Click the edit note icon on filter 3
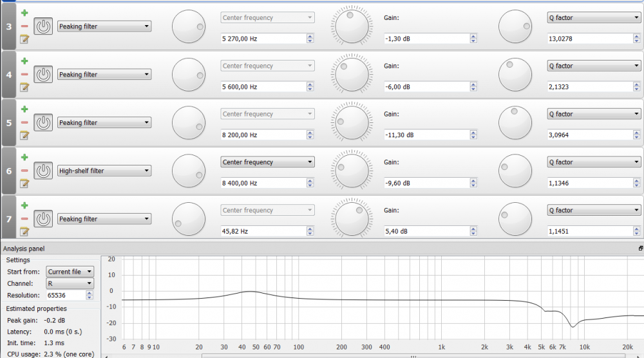The height and width of the screenshot is (358, 644). (x=24, y=39)
